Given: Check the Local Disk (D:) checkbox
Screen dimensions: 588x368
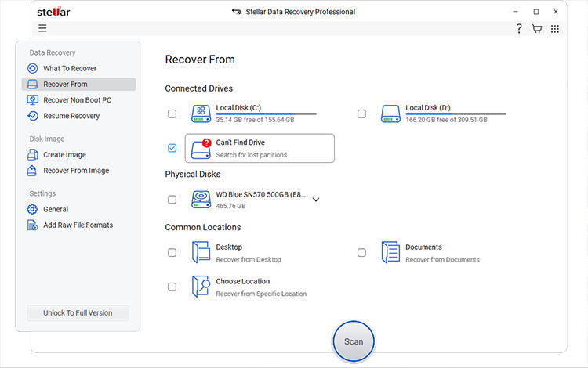Looking at the screenshot, I should coord(361,114).
